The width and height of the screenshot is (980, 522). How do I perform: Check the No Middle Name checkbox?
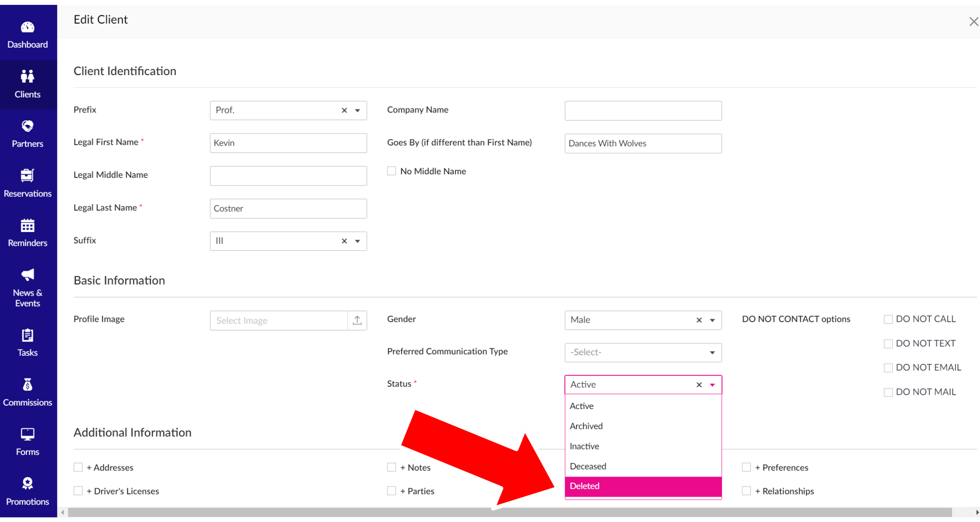pos(391,171)
